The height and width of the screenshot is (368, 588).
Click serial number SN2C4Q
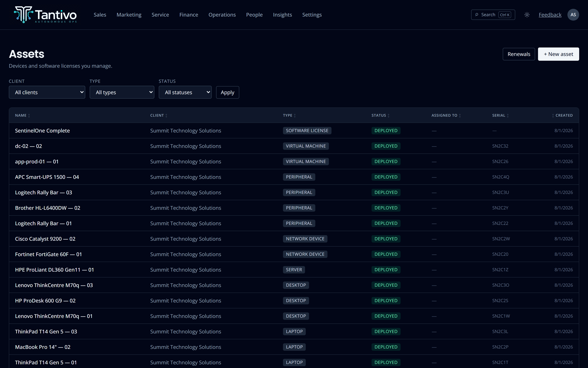click(x=501, y=177)
